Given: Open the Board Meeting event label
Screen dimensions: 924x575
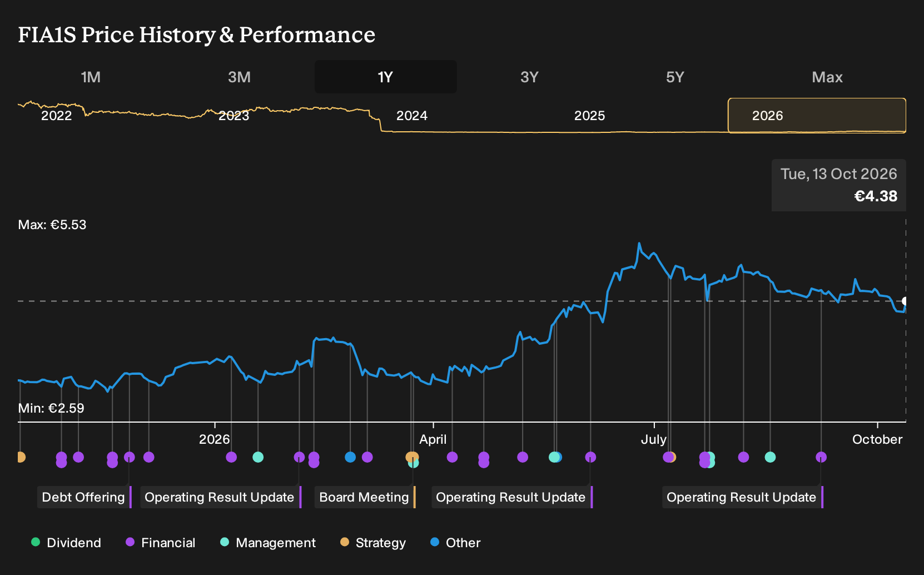Looking at the screenshot, I should pos(365,497).
